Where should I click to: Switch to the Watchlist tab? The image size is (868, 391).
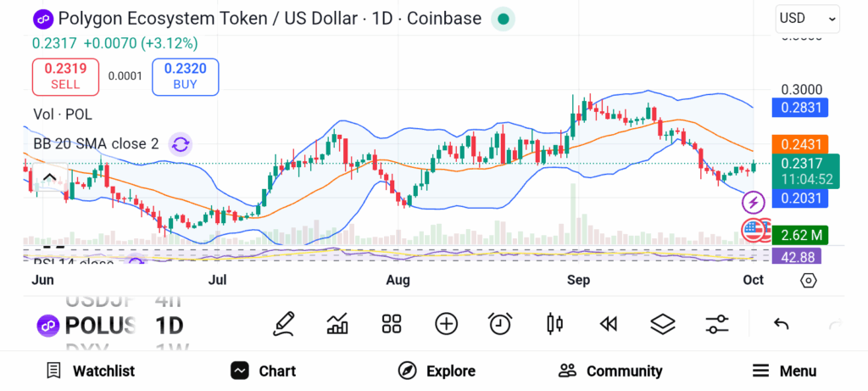point(91,371)
